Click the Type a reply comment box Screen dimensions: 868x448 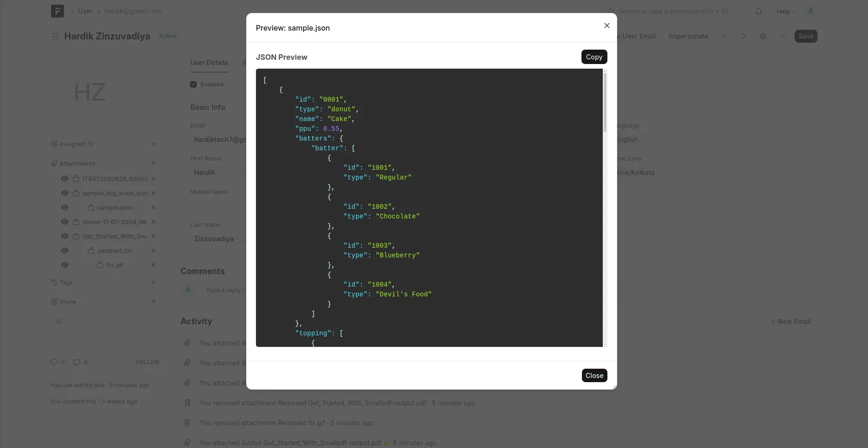(225, 290)
